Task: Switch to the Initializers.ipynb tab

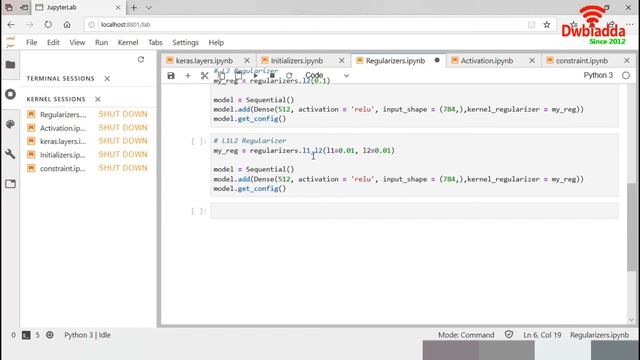Action: tap(297, 60)
